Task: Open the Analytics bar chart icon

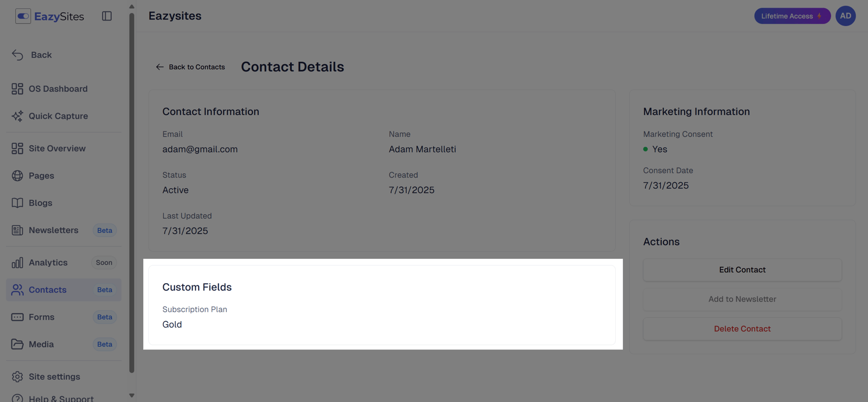Action: (17, 263)
